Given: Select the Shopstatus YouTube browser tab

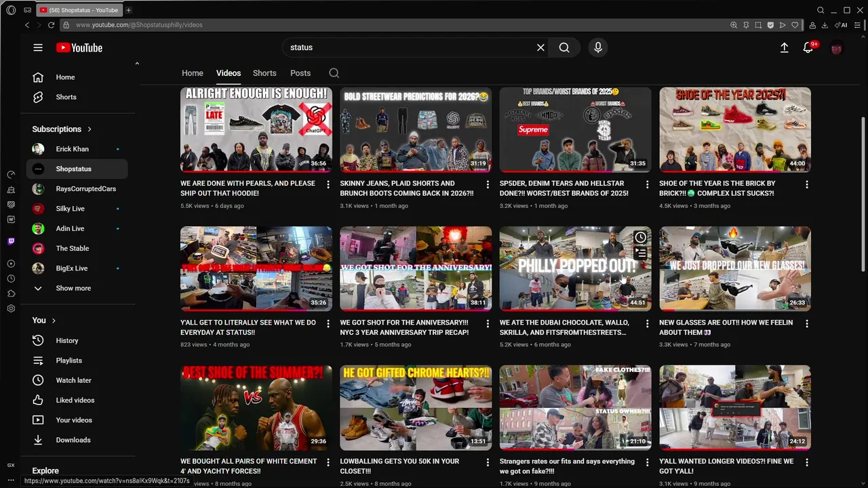Looking at the screenshot, I should point(79,10).
